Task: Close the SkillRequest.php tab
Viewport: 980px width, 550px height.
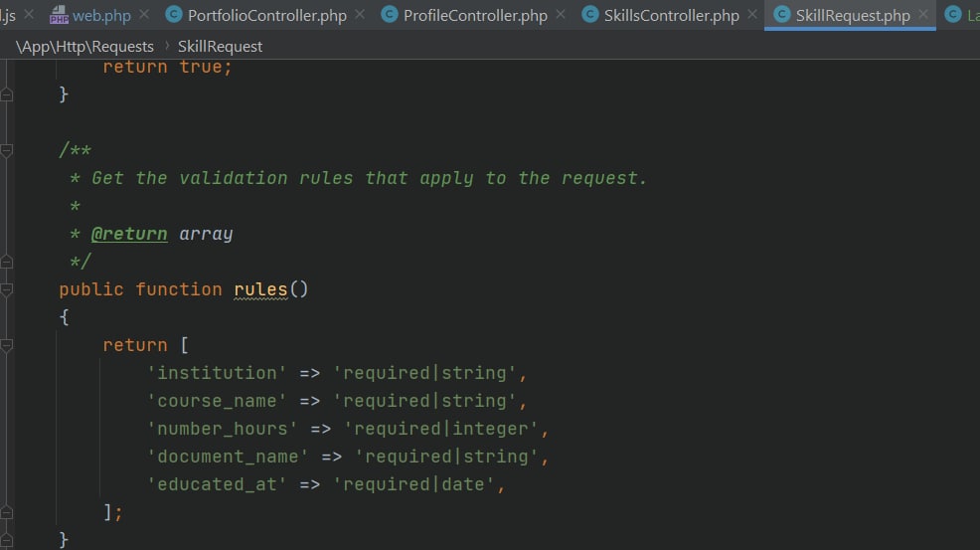Action: coord(923,14)
